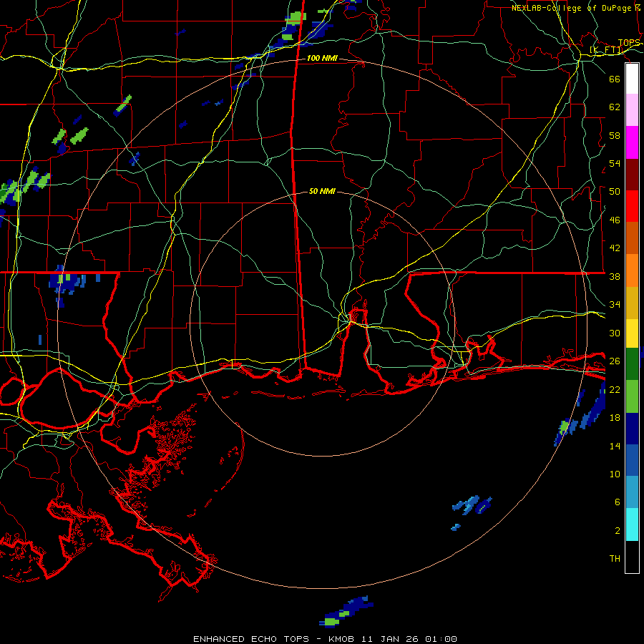Click legend value "50"
This screenshot has width=644, height=644.
click(x=615, y=192)
